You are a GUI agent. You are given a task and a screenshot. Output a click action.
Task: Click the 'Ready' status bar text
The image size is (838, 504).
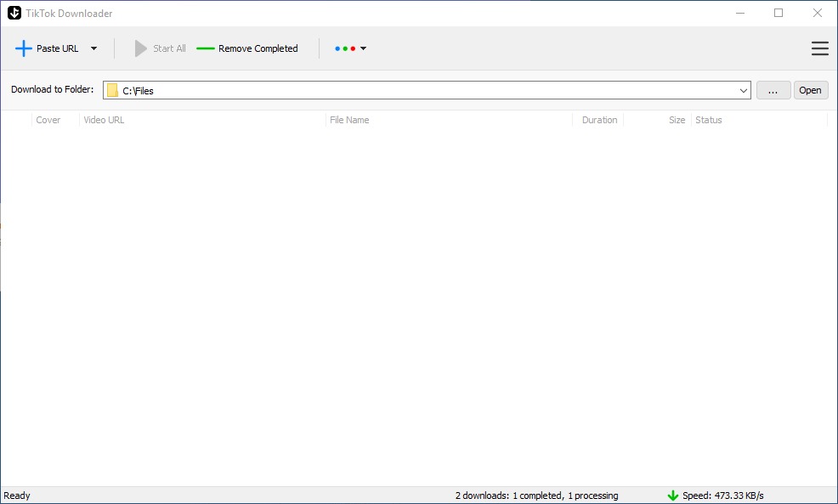(x=17, y=496)
